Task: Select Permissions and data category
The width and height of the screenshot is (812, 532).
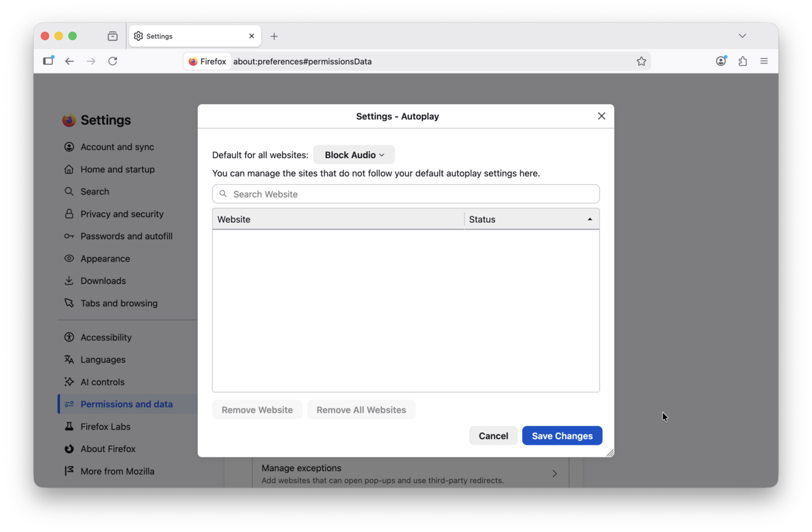Action: (x=126, y=405)
